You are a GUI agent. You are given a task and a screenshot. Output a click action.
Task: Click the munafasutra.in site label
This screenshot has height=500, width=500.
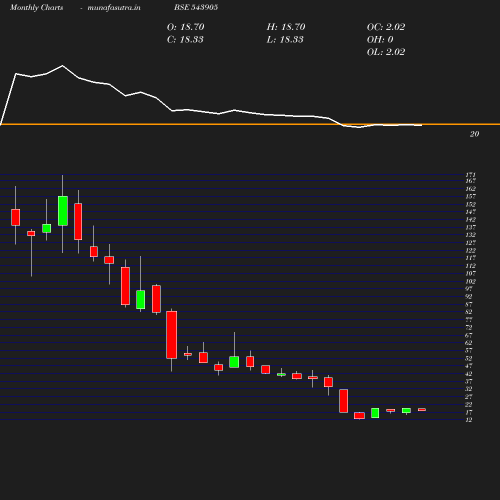pyautogui.click(x=114, y=7)
